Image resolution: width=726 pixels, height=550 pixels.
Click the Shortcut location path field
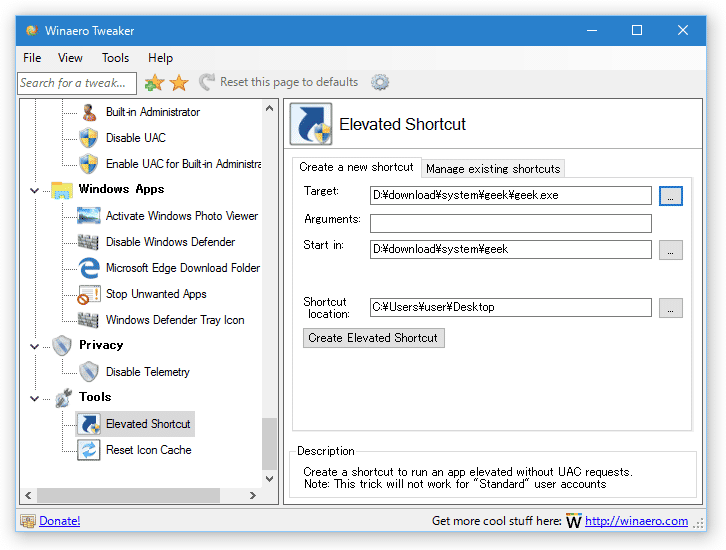[511, 307]
